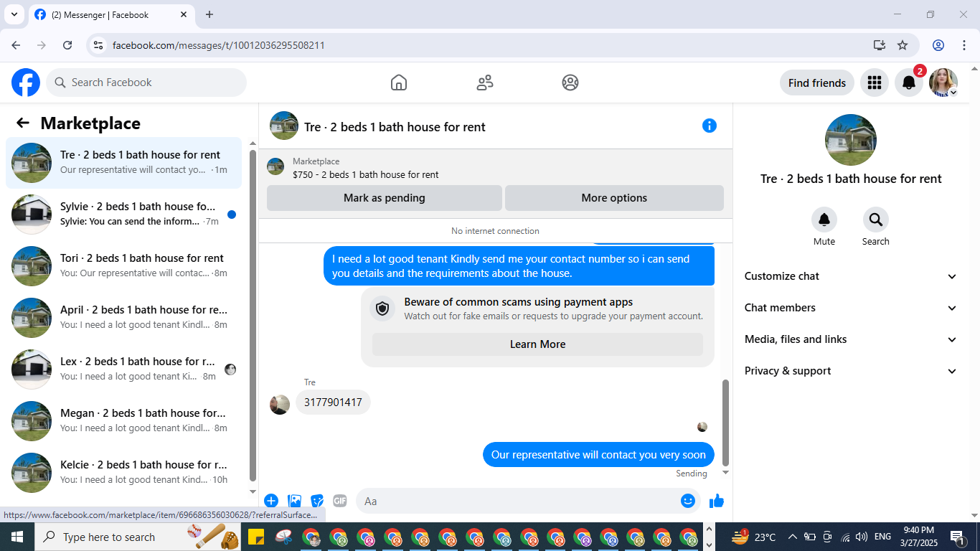Expand the Chat members section
The height and width of the screenshot is (551, 980).
click(x=851, y=308)
